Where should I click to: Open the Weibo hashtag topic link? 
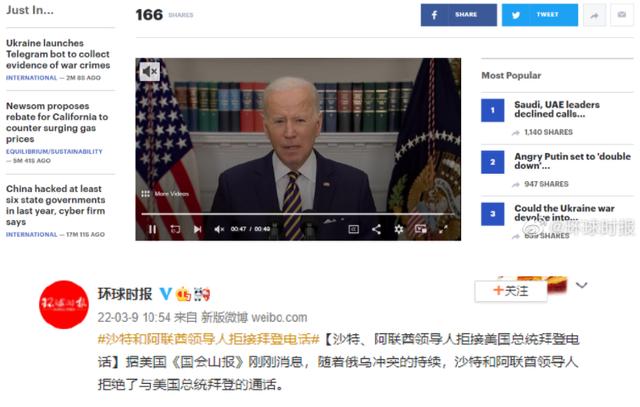click(209, 339)
